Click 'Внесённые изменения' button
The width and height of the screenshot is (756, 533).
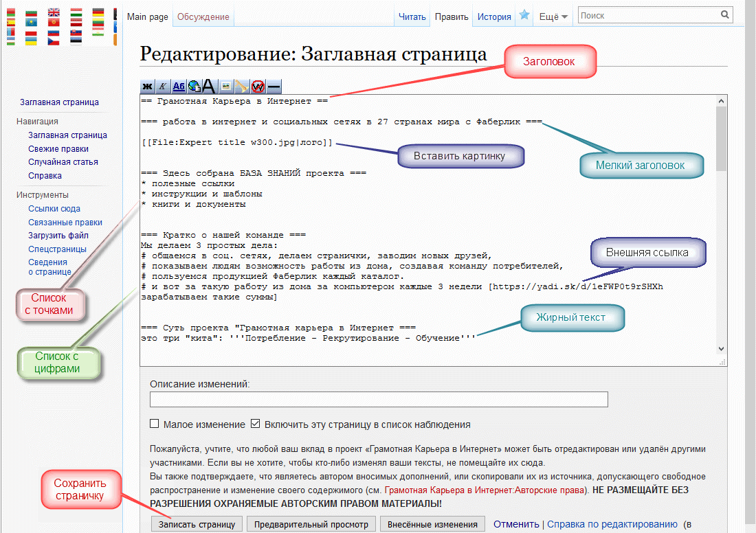coord(432,524)
